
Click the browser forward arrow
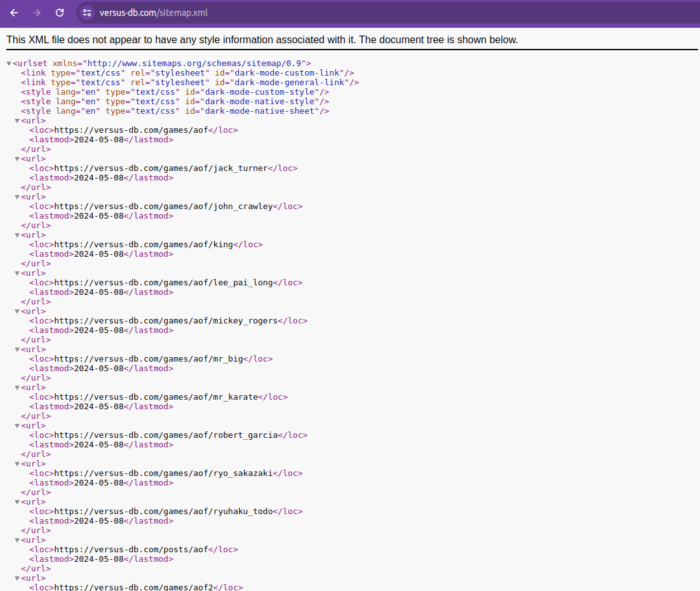coord(37,13)
